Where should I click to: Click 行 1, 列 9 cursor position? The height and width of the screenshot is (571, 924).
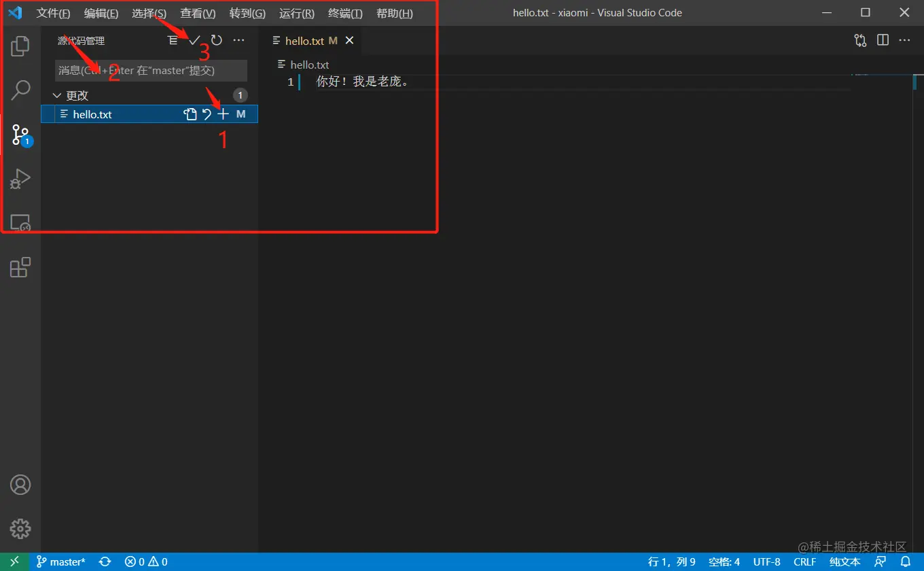672,561
